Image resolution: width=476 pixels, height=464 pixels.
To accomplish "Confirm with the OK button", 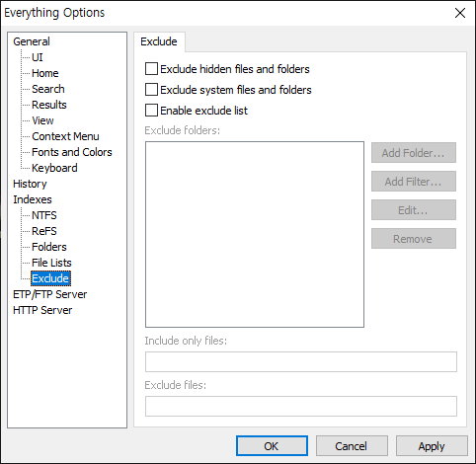I will tap(272, 446).
